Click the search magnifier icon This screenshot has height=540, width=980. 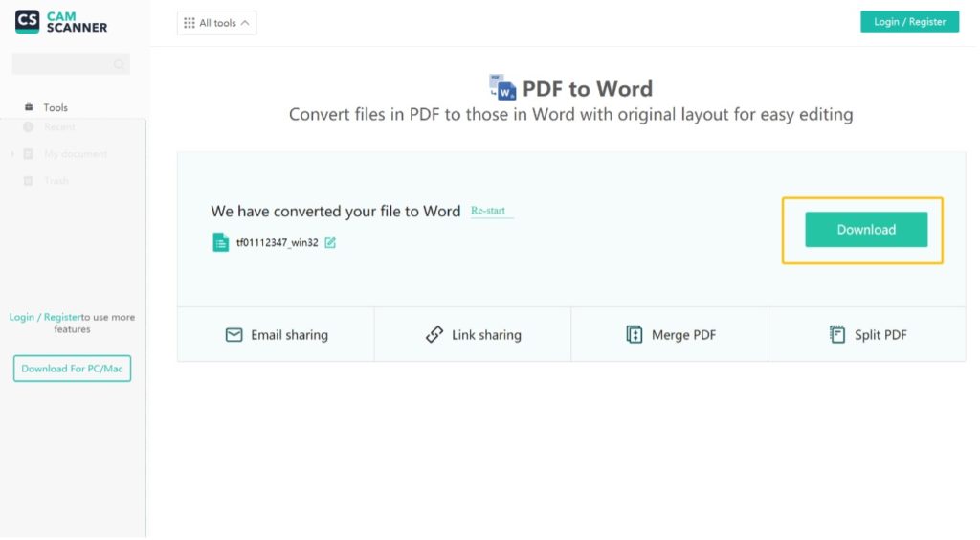(119, 64)
